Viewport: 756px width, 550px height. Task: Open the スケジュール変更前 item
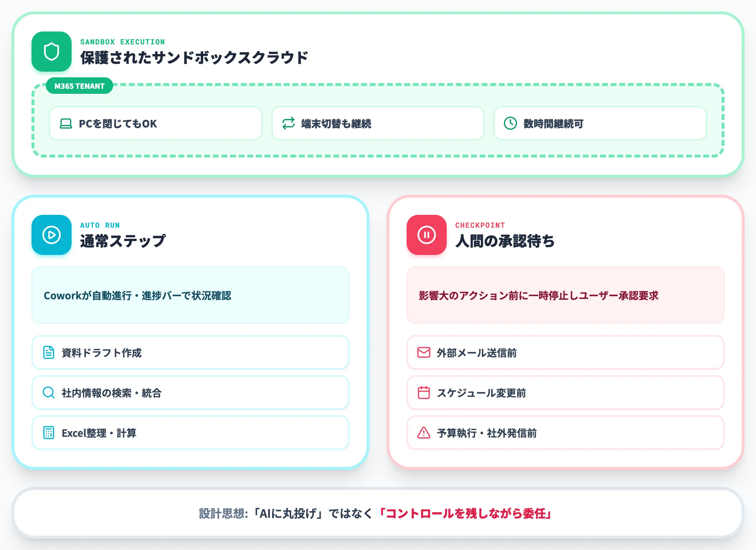[566, 392]
